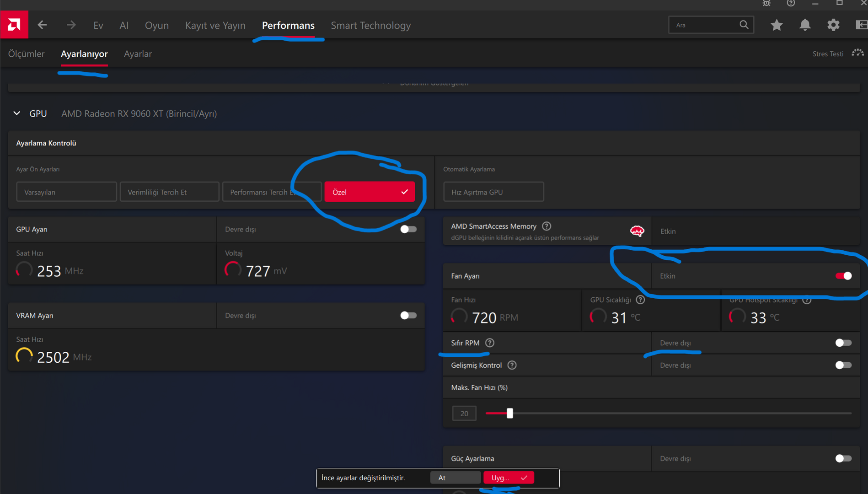
Task: Open AMD SmartAccess Memory help icon
Action: pyautogui.click(x=547, y=226)
